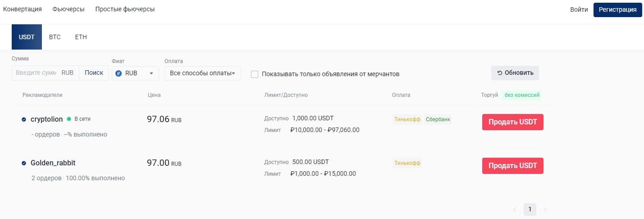644x219 pixels.
Task: Enable showing only merchant advertisements checkbox
Action: pyautogui.click(x=255, y=74)
